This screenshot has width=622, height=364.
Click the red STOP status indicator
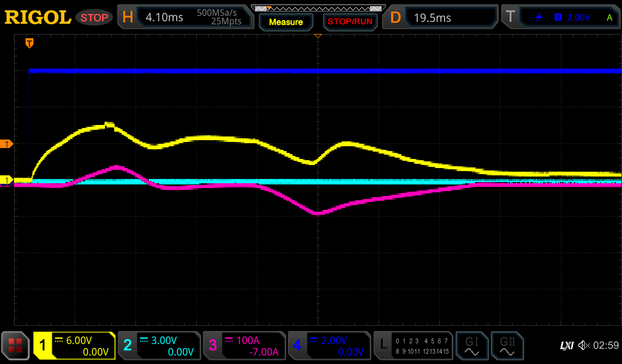pos(94,18)
